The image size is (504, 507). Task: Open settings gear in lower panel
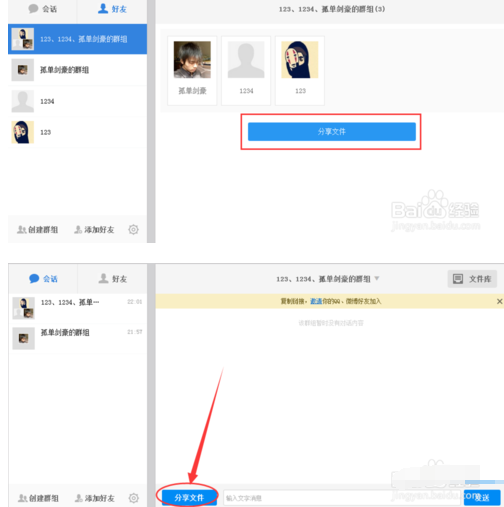pyautogui.click(x=134, y=498)
